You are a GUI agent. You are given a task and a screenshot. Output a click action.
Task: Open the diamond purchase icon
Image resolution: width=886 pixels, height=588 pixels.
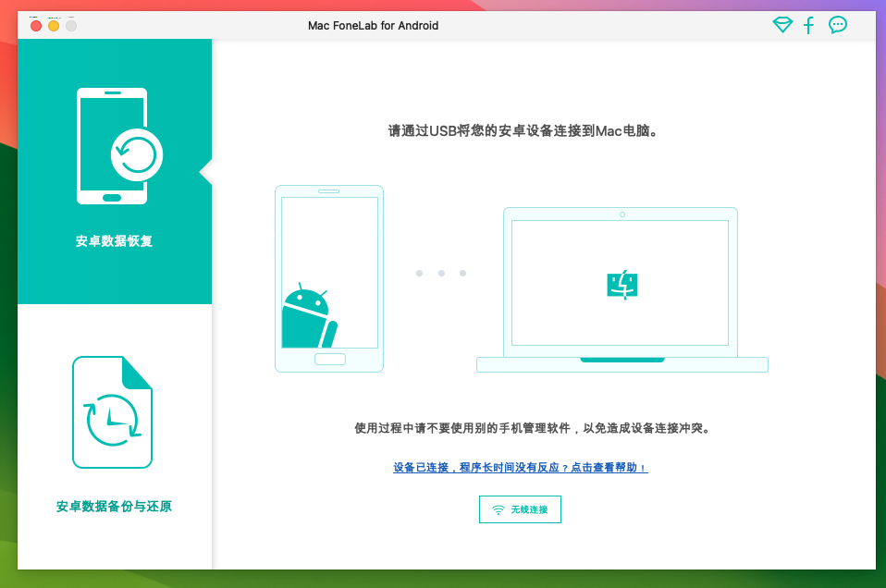[782, 25]
